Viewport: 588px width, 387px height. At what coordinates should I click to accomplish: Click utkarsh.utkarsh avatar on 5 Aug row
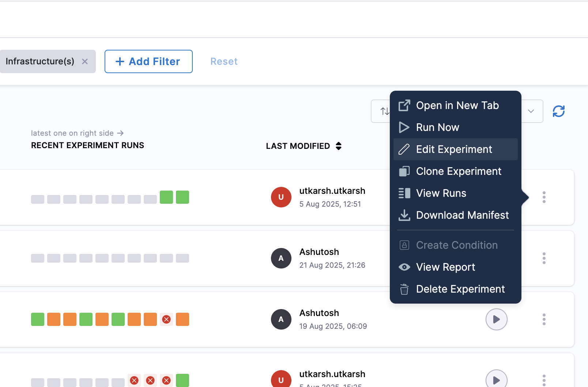coord(281,197)
